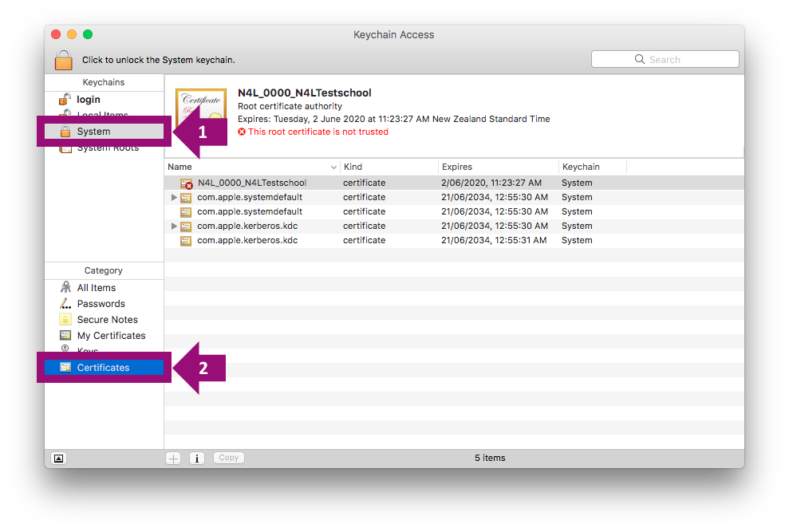Sort by the Kind column header
This screenshot has height=532, width=789.
(x=389, y=167)
